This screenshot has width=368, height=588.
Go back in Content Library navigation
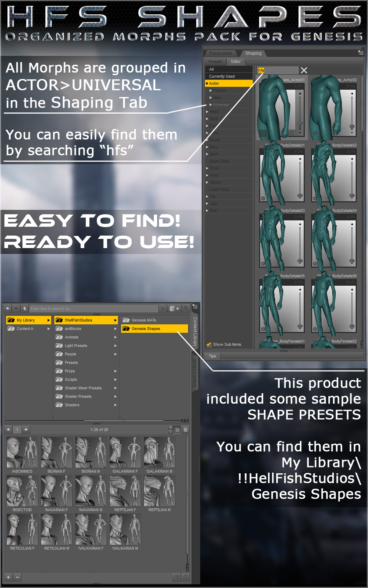pos(8,308)
